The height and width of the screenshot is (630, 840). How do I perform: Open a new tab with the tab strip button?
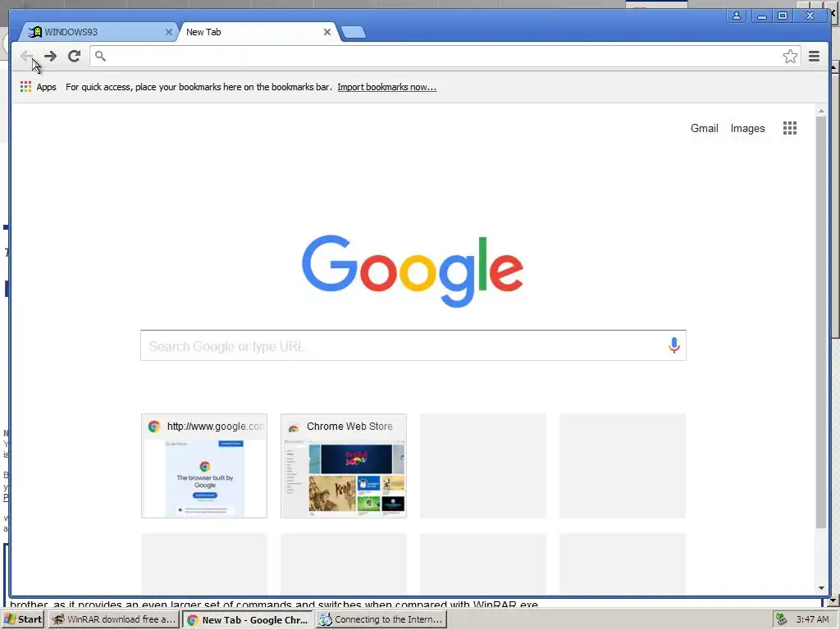[x=354, y=32]
